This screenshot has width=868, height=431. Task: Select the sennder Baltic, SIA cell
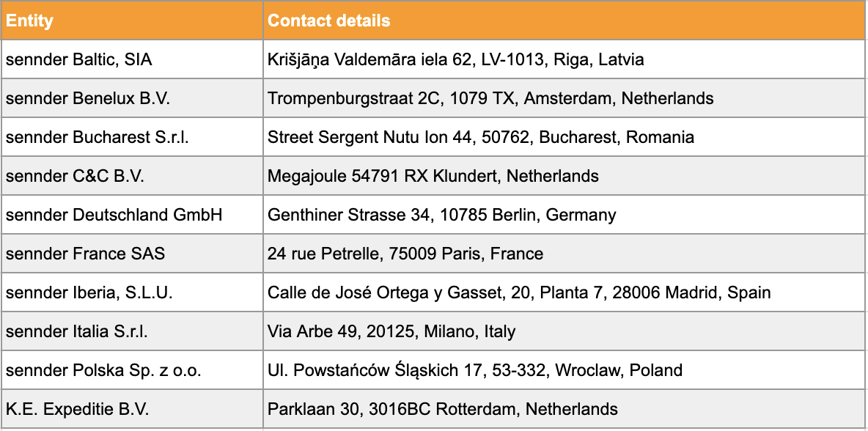(132, 59)
